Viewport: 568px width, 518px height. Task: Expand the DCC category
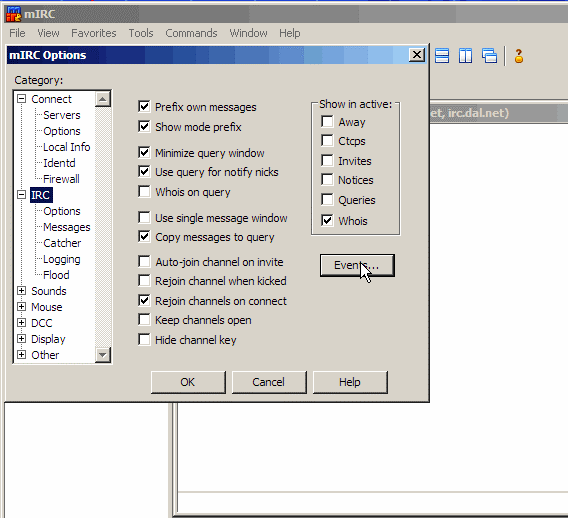(x=22, y=322)
